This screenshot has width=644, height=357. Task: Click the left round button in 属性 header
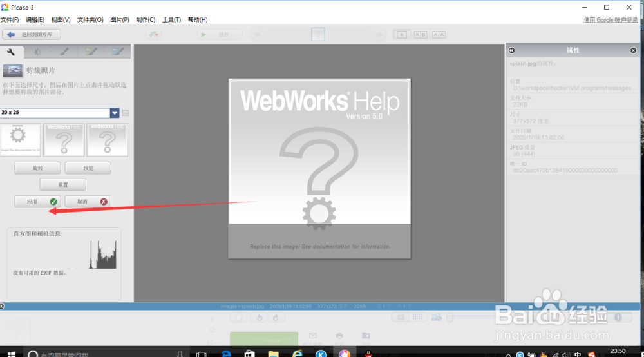tap(512, 50)
